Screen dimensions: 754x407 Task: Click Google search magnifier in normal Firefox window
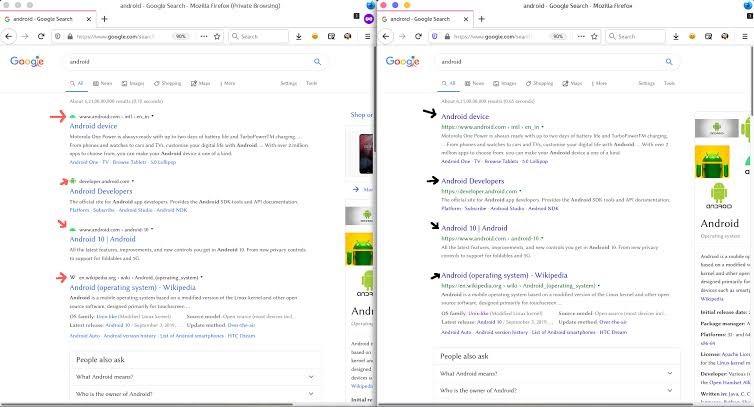coord(669,62)
